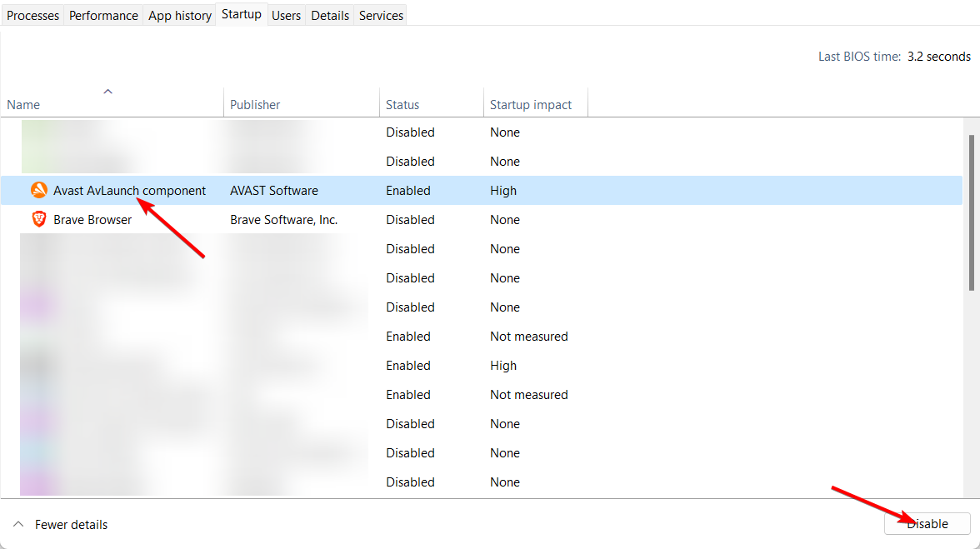This screenshot has height=549, width=980.
Task: Go to the Users tab
Action: tap(287, 15)
